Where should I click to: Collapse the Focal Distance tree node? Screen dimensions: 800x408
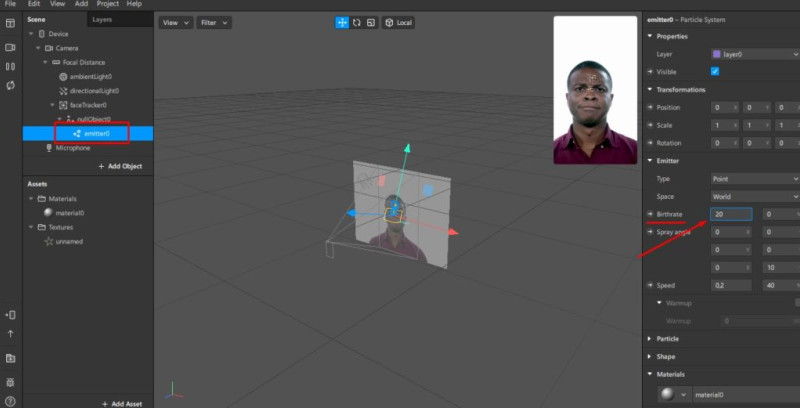click(45, 62)
